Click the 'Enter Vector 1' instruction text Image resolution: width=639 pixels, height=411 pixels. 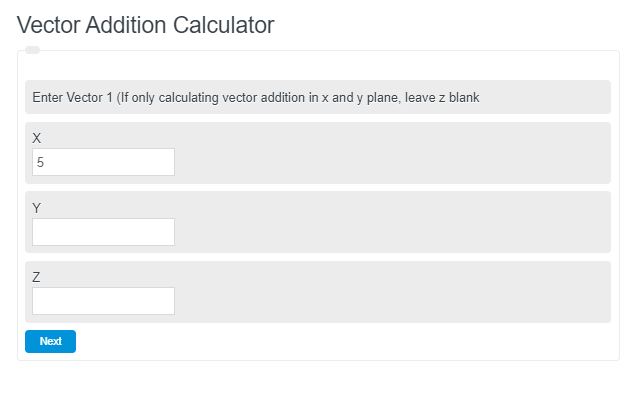pos(72,98)
